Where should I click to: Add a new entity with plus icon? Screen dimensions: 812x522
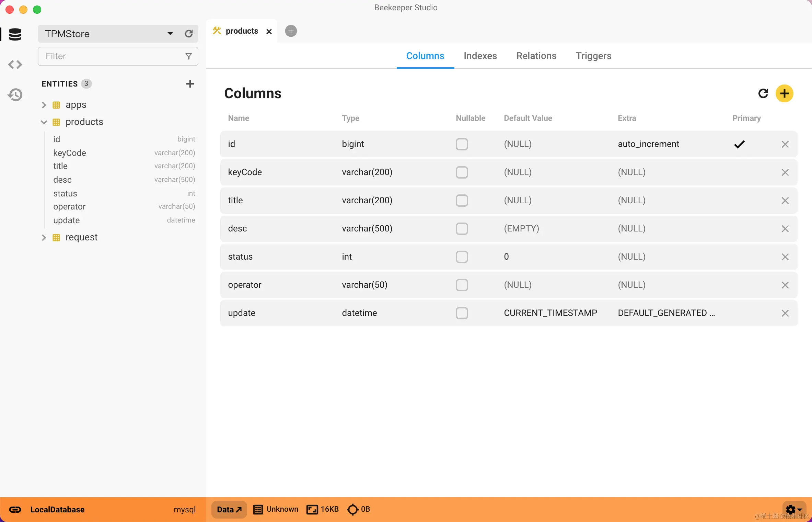[x=190, y=84]
